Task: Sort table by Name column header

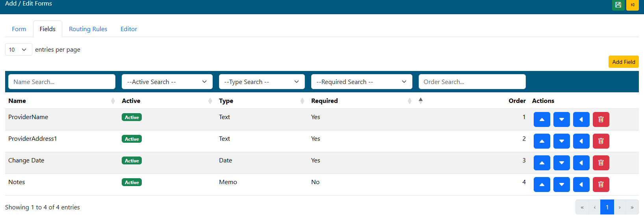Action: click(x=17, y=101)
